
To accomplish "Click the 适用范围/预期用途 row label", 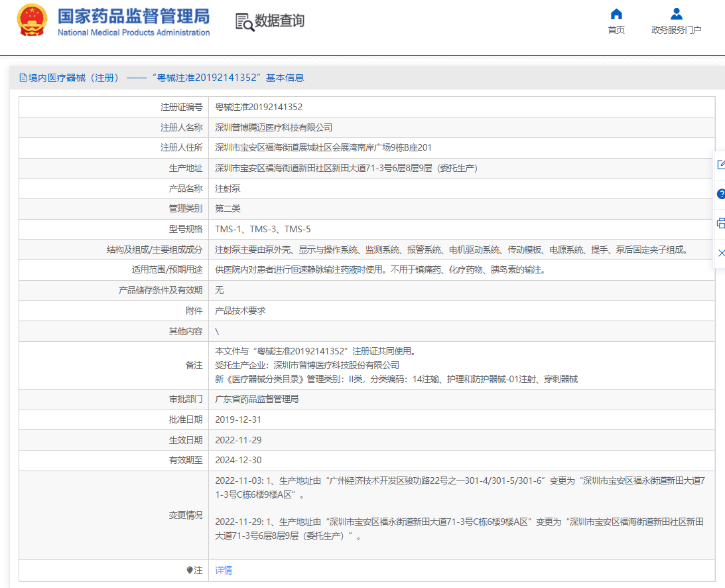I will pos(167,269).
